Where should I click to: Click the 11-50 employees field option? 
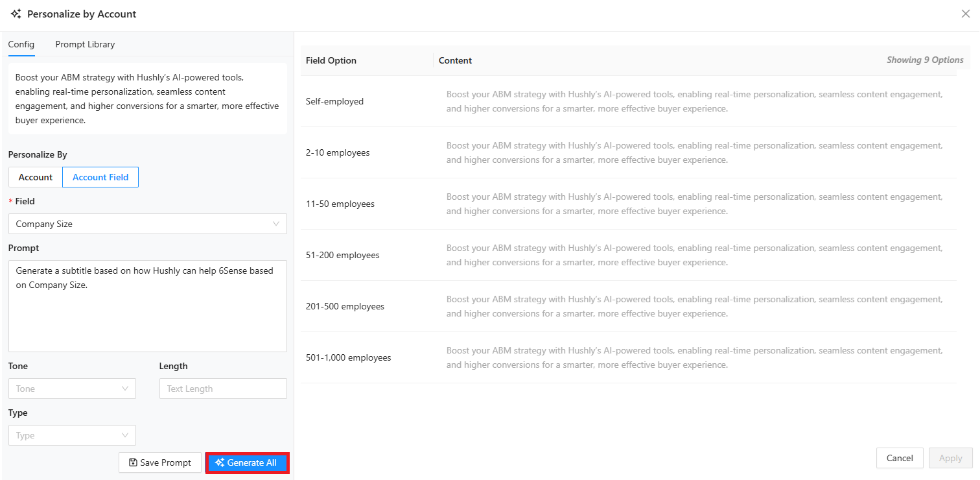click(340, 204)
